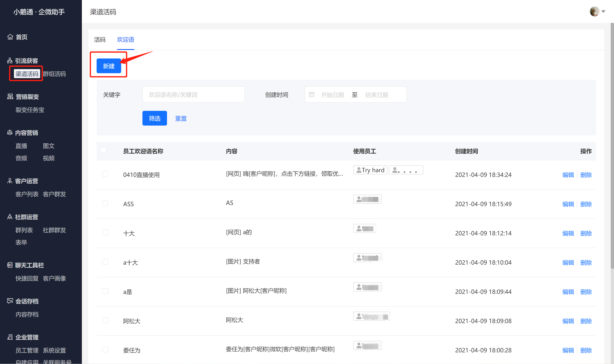Viewport: 614px width, 364px height.
Task: Click the 结束日期 end date field
Action: (377, 95)
